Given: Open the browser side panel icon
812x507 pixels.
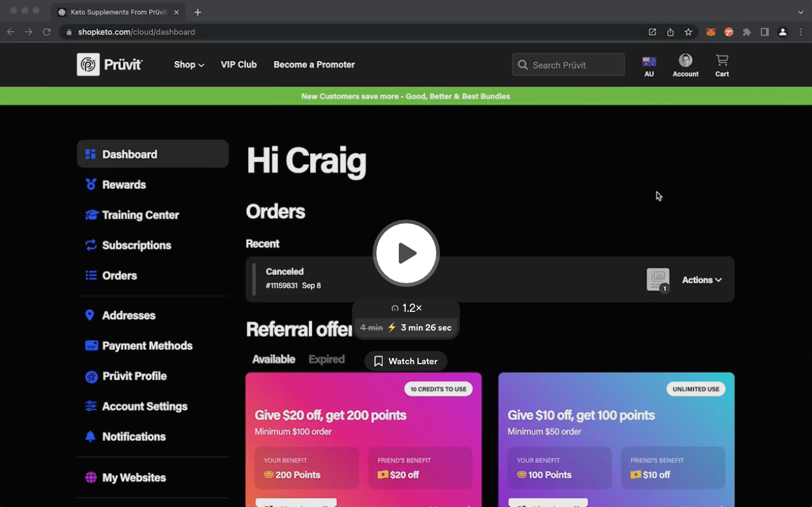Looking at the screenshot, I should tap(765, 32).
